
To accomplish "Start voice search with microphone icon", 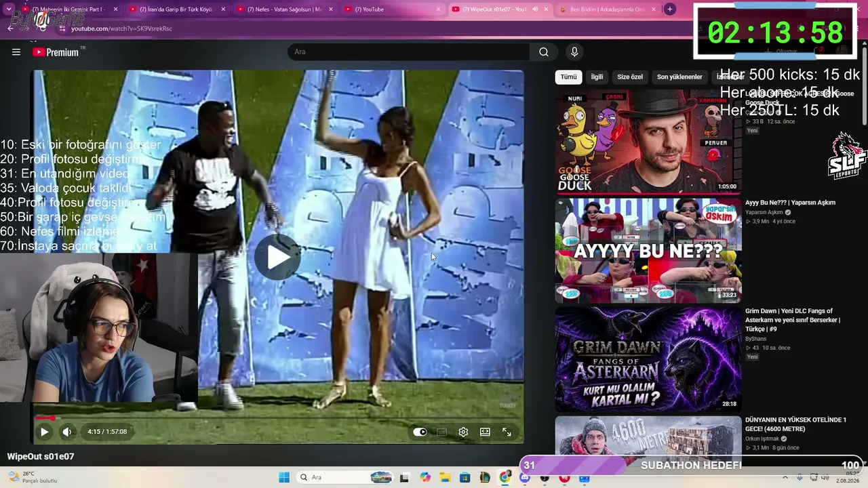I will tap(574, 52).
